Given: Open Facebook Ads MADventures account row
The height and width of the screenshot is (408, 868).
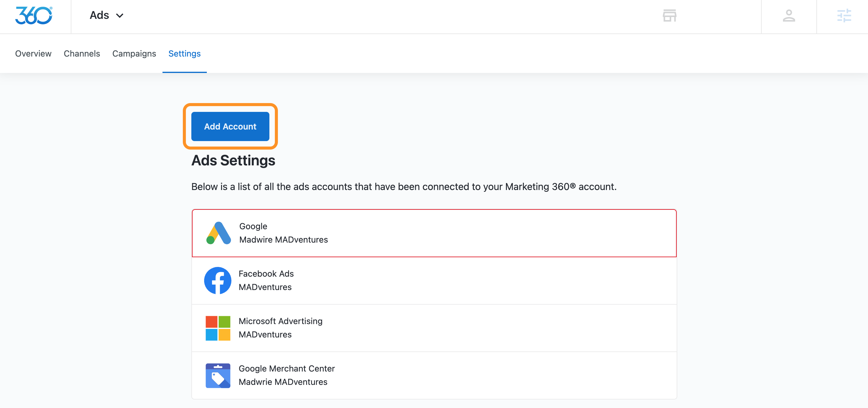Looking at the screenshot, I should pyautogui.click(x=434, y=281).
